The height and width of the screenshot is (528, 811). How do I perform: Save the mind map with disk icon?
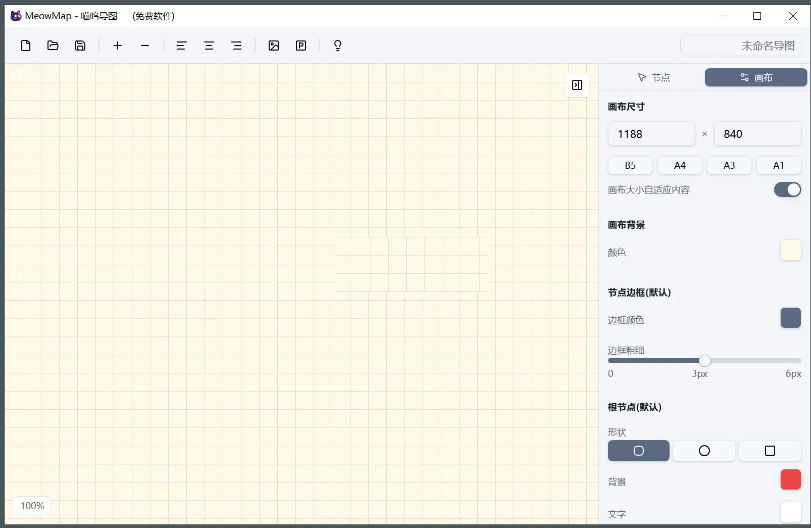80,46
